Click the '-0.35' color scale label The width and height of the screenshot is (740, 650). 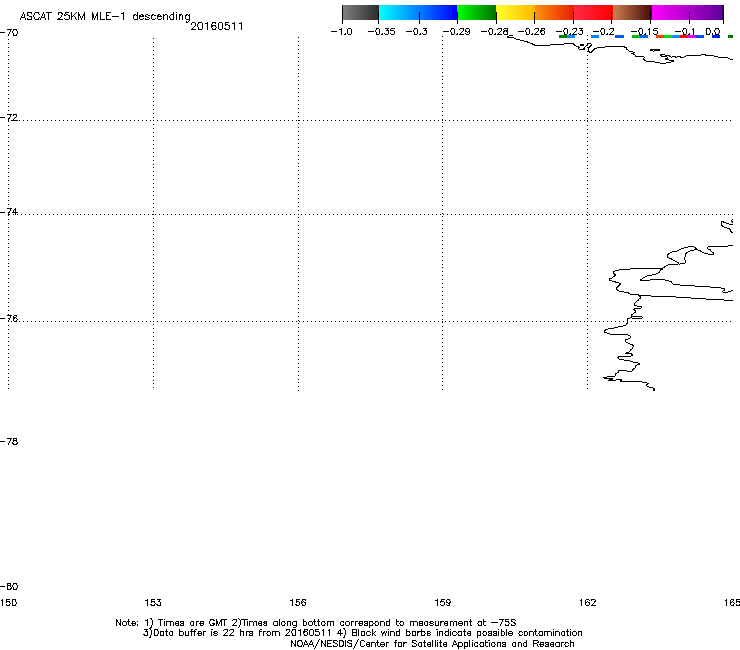point(381,32)
